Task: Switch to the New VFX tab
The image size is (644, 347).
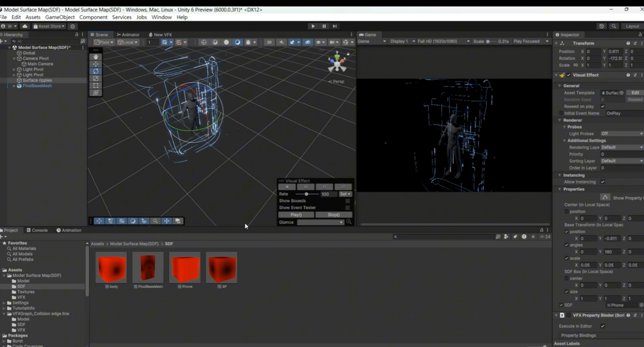Action: point(160,35)
